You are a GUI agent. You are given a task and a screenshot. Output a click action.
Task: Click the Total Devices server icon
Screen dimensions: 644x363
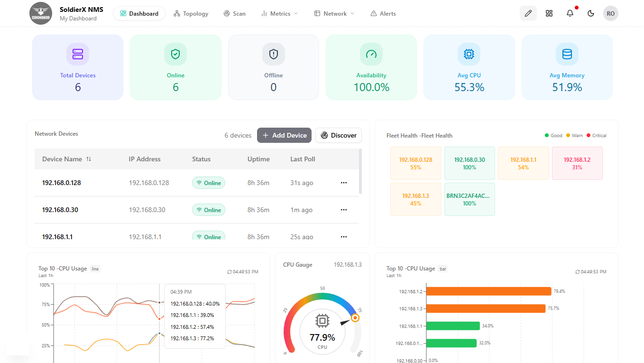pos(78,54)
